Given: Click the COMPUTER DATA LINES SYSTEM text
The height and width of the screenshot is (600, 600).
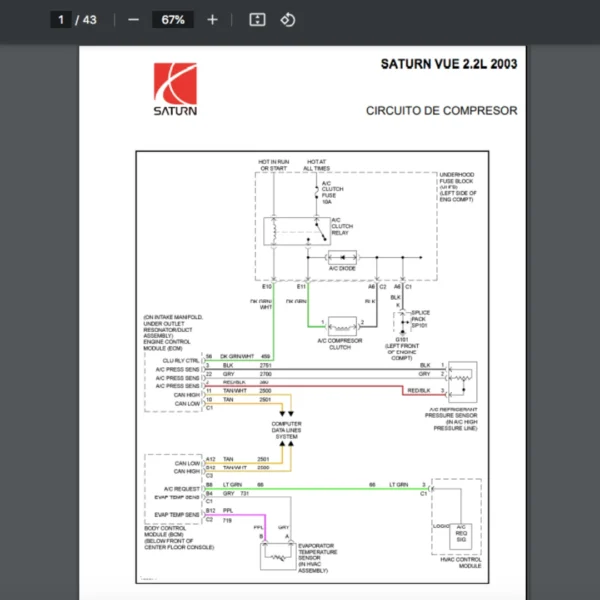Looking at the screenshot, I should pyautogui.click(x=287, y=430).
